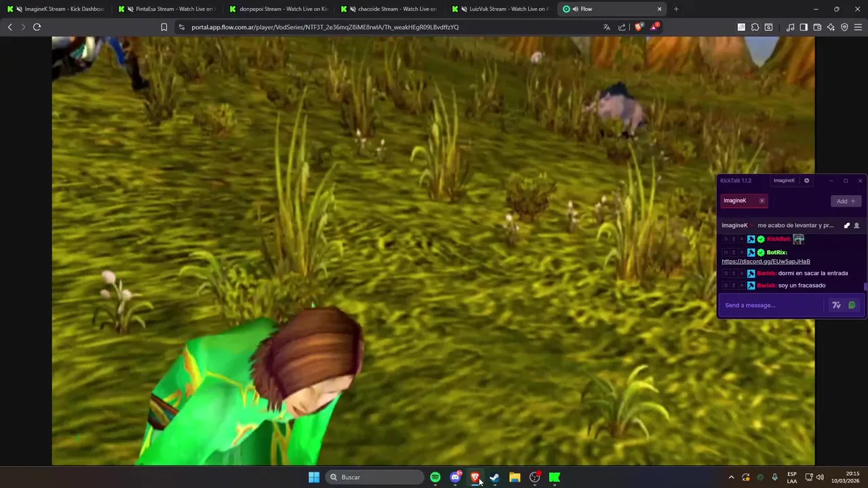Focus the Send a message input field

773,305
